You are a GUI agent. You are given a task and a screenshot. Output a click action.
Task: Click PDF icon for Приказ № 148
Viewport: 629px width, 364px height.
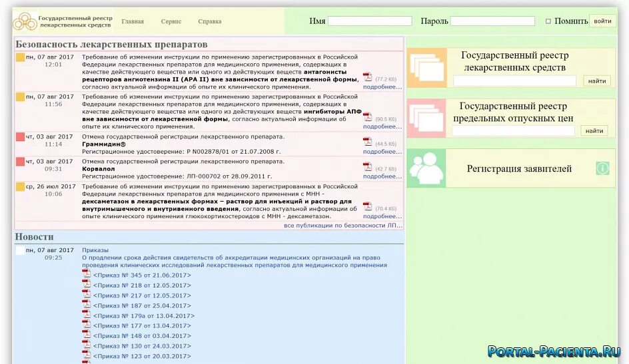coord(86,334)
